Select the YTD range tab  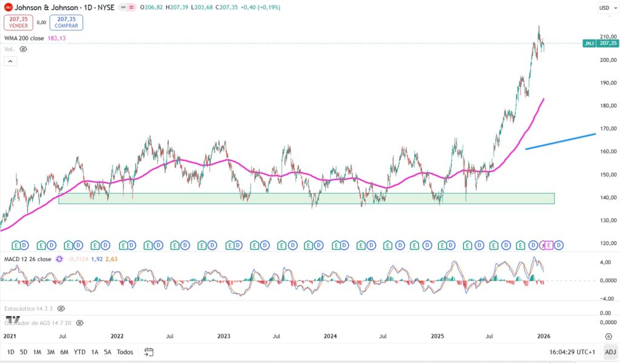pos(79,351)
